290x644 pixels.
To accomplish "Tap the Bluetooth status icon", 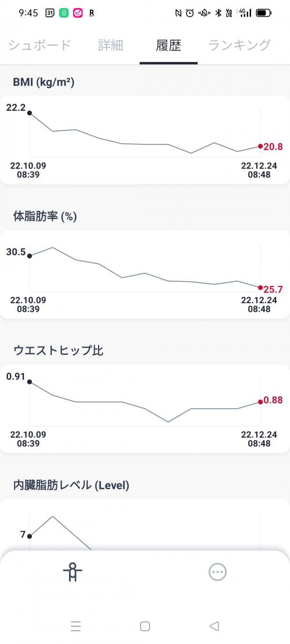I will point(219,13).
